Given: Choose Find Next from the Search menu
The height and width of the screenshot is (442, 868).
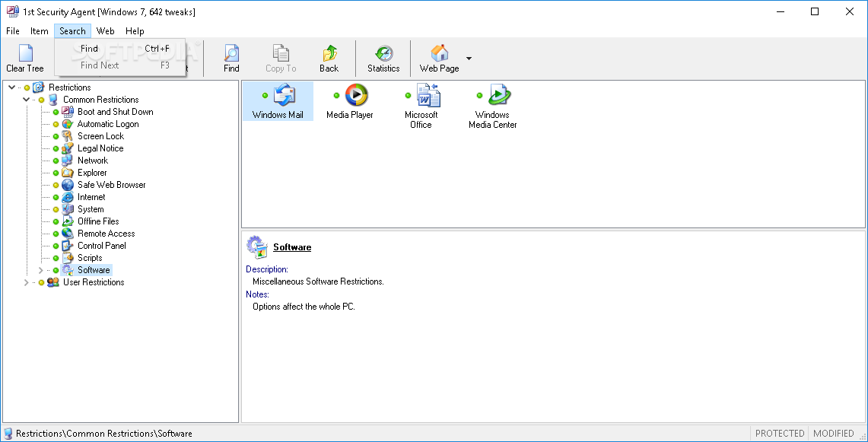Looking at the screenshot, I should [120, 65].
